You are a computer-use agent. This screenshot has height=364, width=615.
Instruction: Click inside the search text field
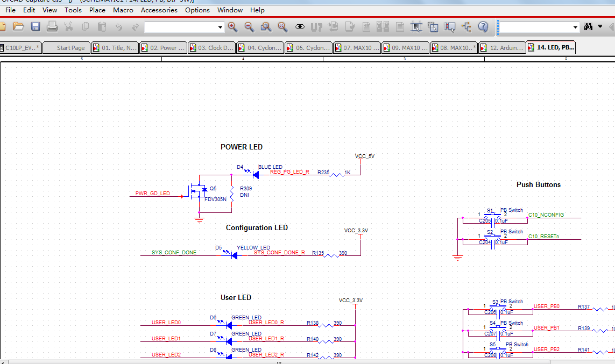tap(535, 27)
